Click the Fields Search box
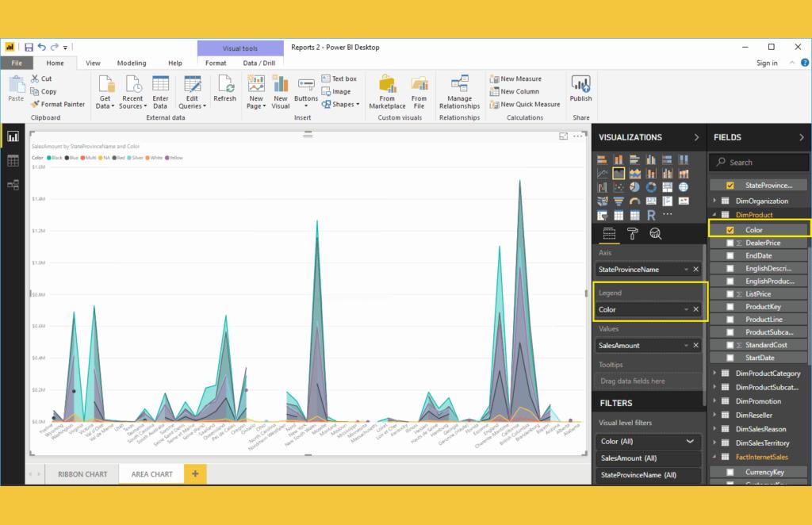This screenshot has width=812, height=525. coord(759,162)
